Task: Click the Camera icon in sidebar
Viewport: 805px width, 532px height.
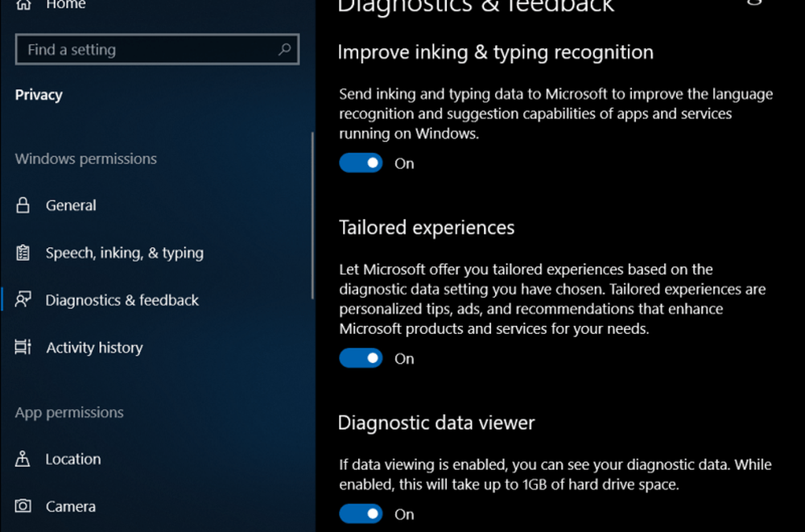Action: point(23,506)
